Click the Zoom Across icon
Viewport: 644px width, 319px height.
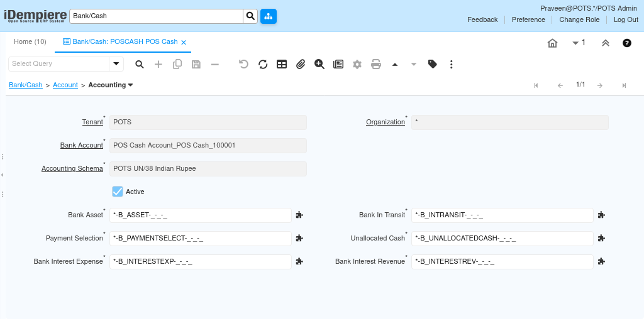tap(319, 65)
